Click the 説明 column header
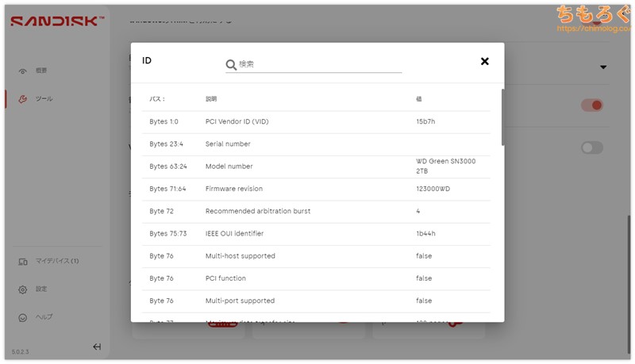This screenshot has width=635, height=364. click(211, 99)
